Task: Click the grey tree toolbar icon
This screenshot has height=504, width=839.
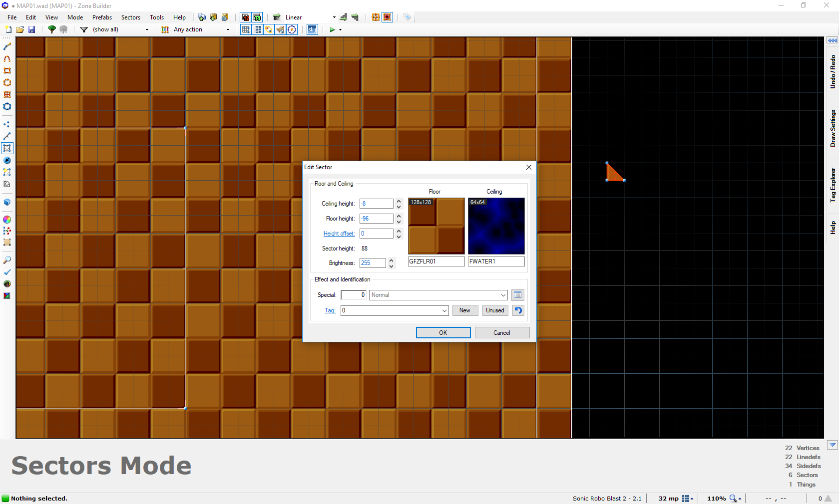Action: tap(63, 29)
